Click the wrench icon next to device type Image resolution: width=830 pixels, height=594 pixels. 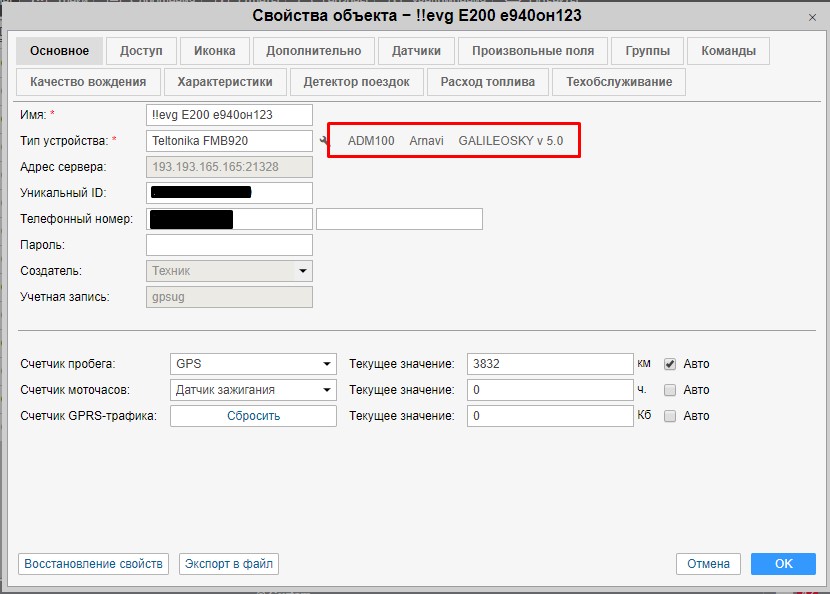tap(324, 141)
